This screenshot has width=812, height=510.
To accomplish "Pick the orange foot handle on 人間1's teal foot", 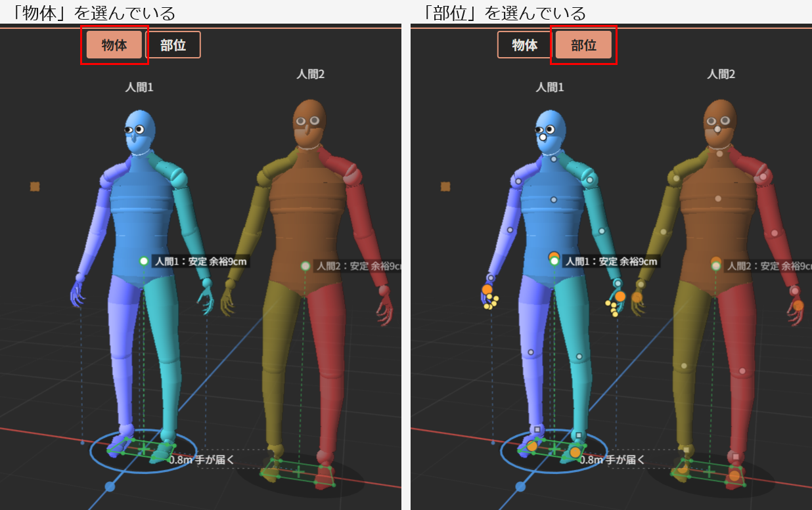I will click(575, 452).
